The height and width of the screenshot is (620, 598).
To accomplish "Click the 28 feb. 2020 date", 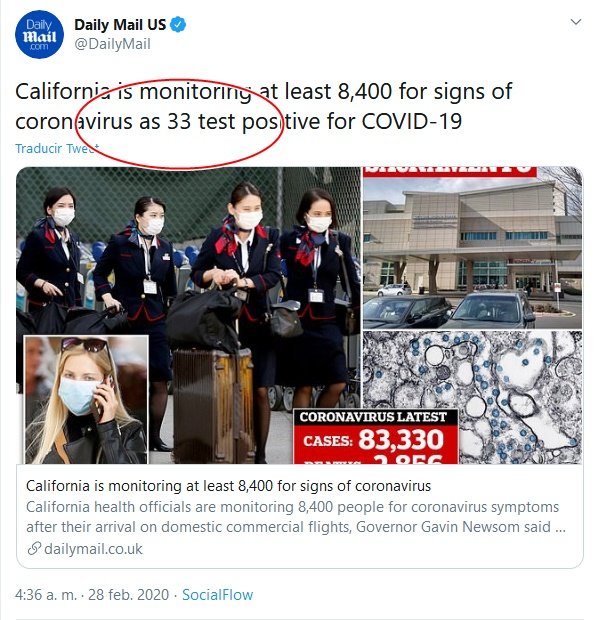I will tap(128, 595).
